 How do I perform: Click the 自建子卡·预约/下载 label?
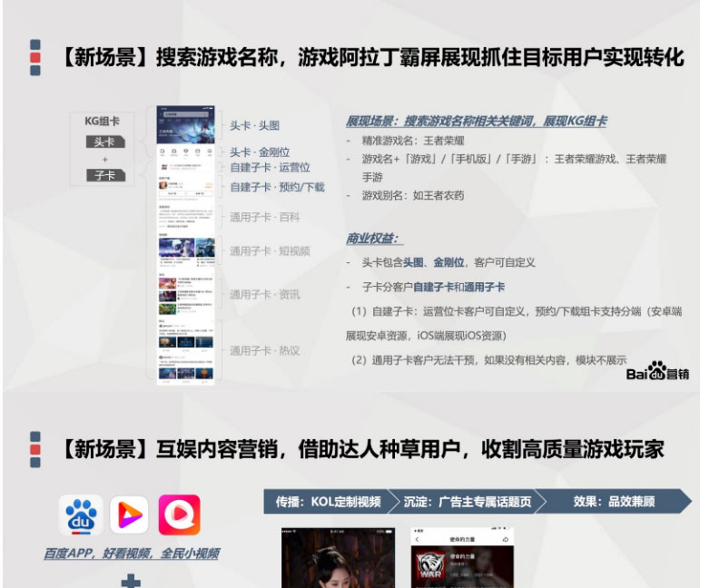pyautogui.click(x=277, y=187)
